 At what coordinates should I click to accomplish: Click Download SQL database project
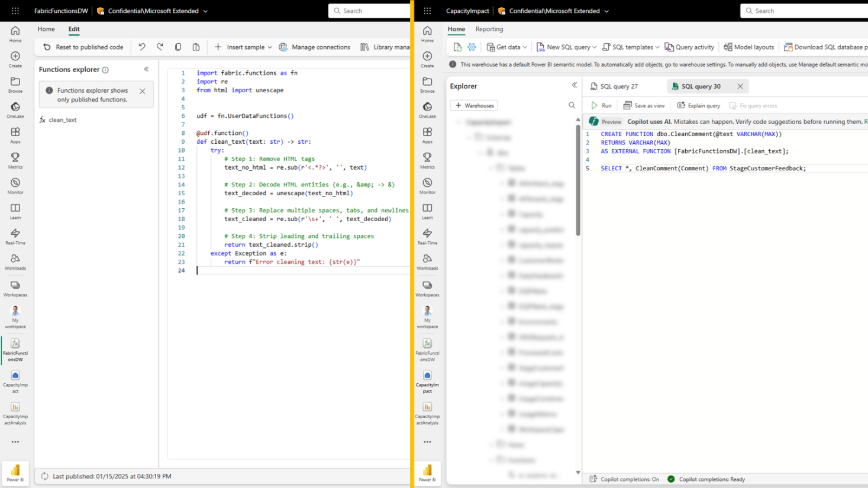point(825,47)
